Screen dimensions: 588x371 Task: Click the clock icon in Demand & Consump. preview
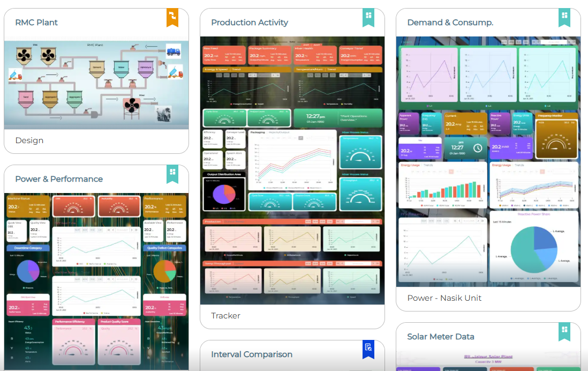478,147
